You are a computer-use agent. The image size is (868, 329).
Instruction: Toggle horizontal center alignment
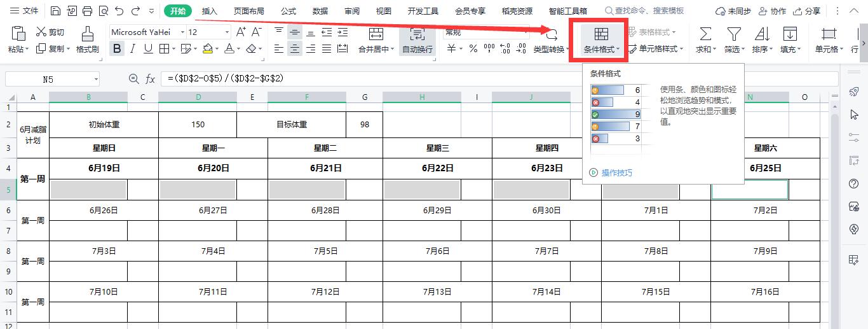click(295, 49)
